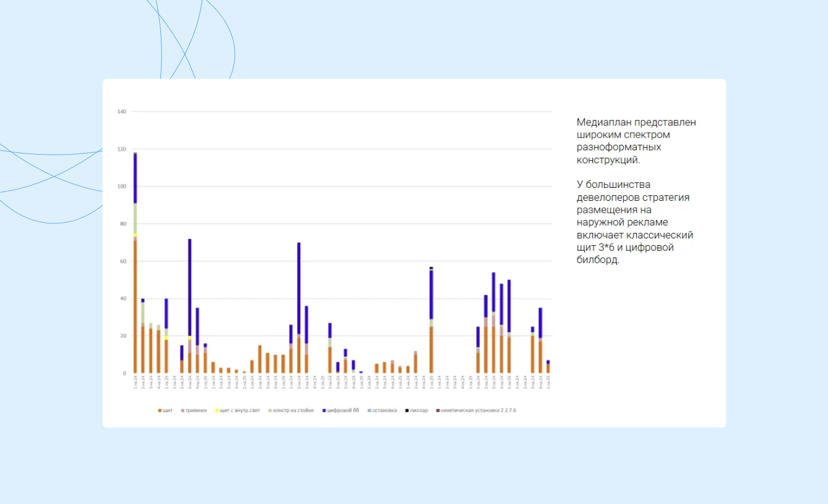Click the 40 label on the Y axis
The image size is (828, 504).
point(123,299)
